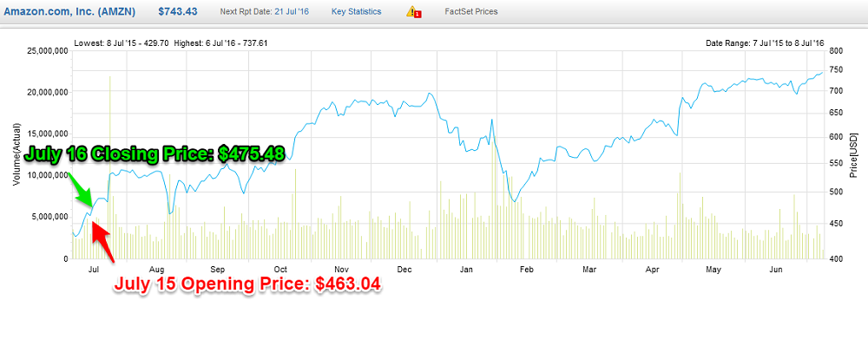Click the Date Range text above the chart
The image size is (868, 359).
tap(767, 42)
